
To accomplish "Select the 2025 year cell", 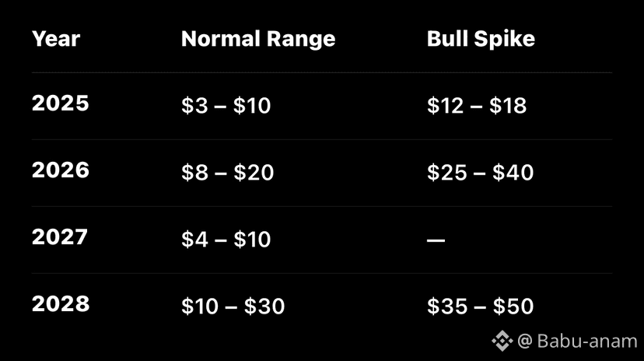I will [61, 103].
